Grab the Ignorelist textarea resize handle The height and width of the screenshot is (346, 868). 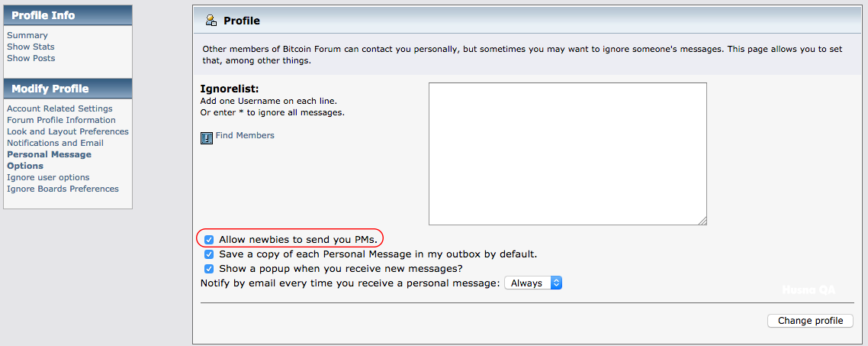[x=702, y=222]
